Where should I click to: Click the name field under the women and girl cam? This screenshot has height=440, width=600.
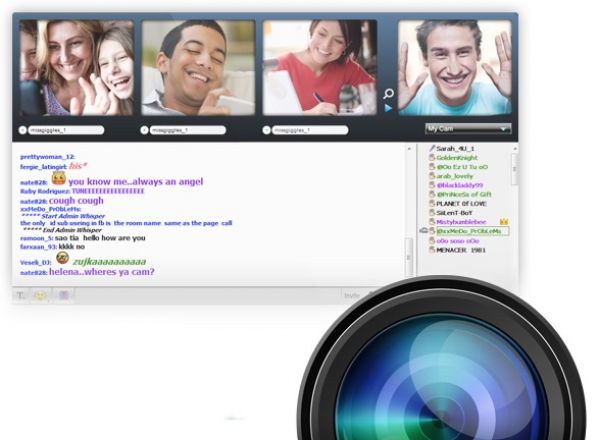(66, 130)
